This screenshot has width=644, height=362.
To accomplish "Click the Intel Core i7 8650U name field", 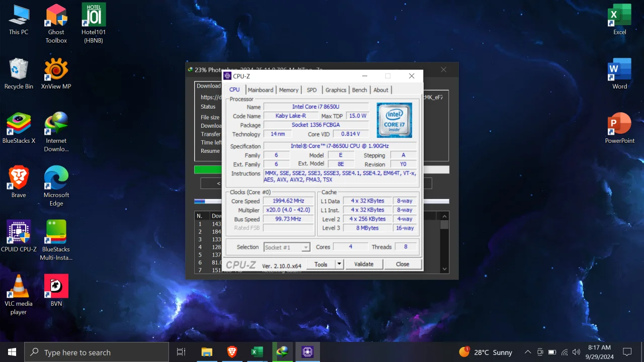I will pos(315,107).
